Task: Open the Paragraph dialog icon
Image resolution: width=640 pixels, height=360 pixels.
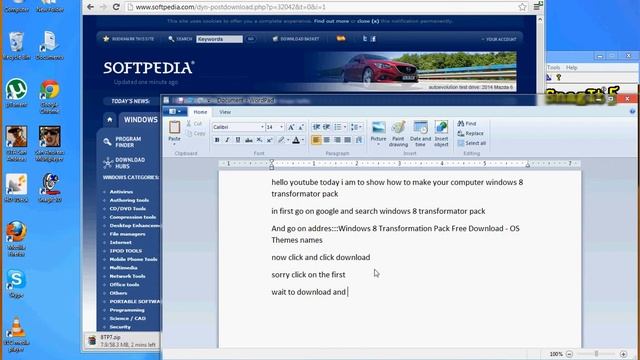Action: (359, 140)
